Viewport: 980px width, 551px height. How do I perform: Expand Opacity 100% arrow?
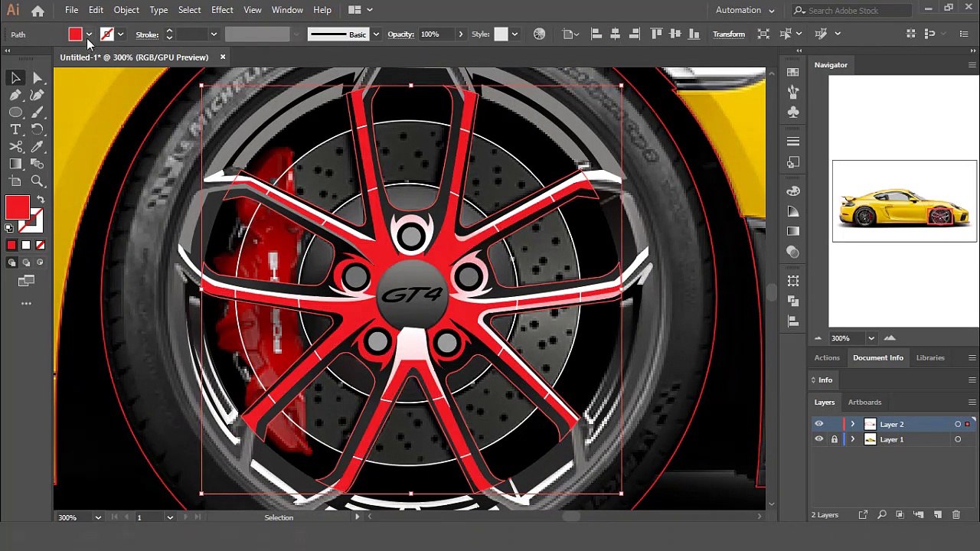coord(460,34)
